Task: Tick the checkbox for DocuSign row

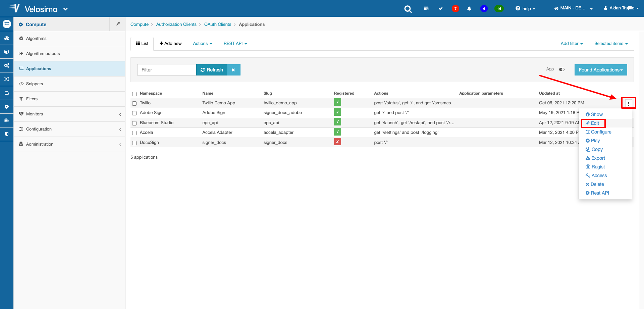Action: [134, 143]
